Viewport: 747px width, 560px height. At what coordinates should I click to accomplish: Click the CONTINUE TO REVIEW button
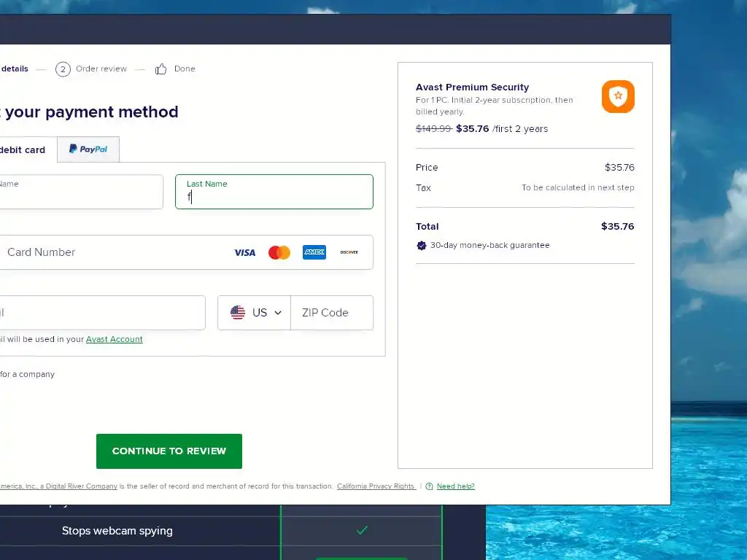coord(169,451)
